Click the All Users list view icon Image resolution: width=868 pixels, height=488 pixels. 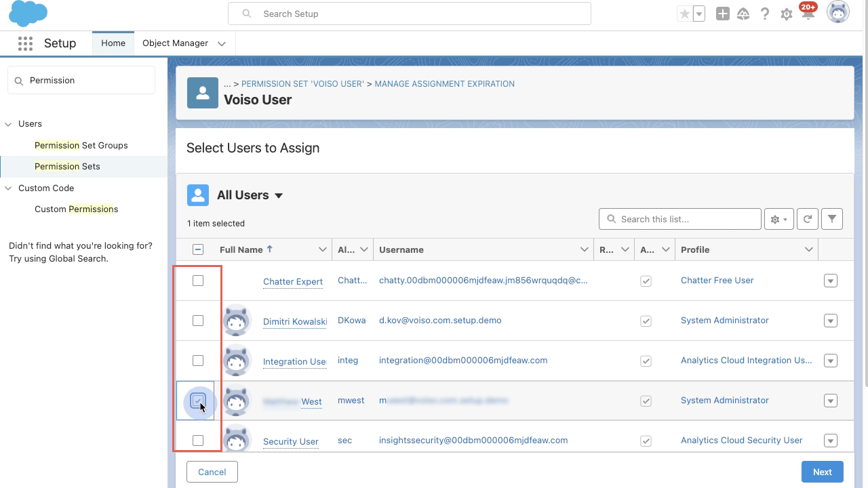point(198,195)
